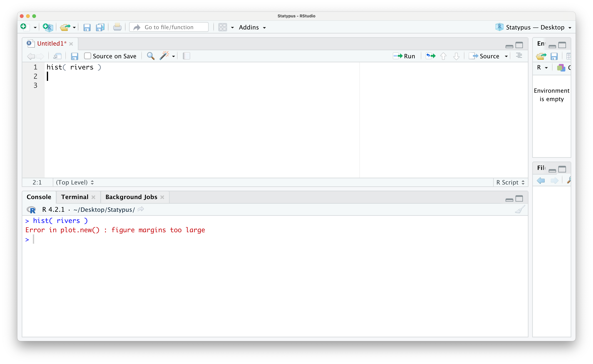The image size is (593, 364).
Task: Click the new project icon
Action: (x=48, y=27)
